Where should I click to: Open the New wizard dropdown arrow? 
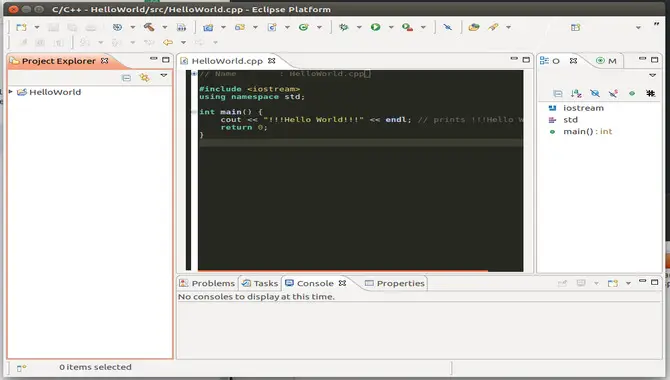click(x=37, y=27)
